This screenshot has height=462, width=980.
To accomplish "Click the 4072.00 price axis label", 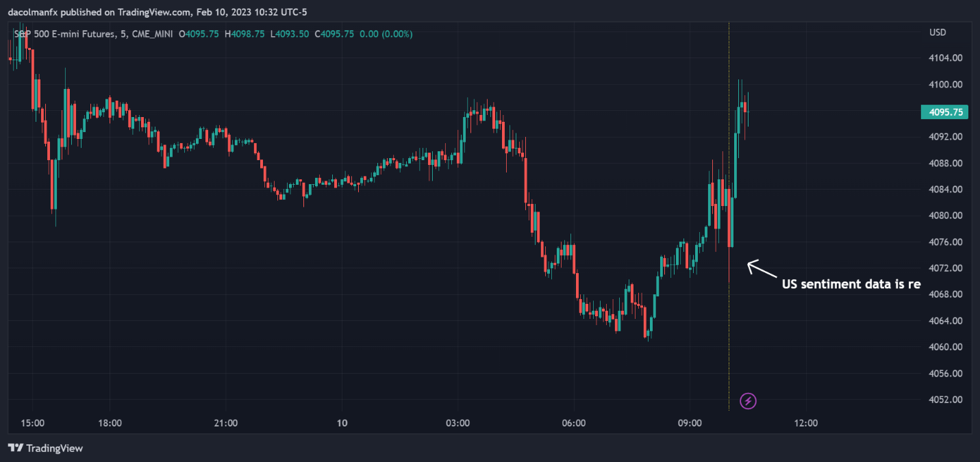I will pyautogui.click(x=946, y=268).
